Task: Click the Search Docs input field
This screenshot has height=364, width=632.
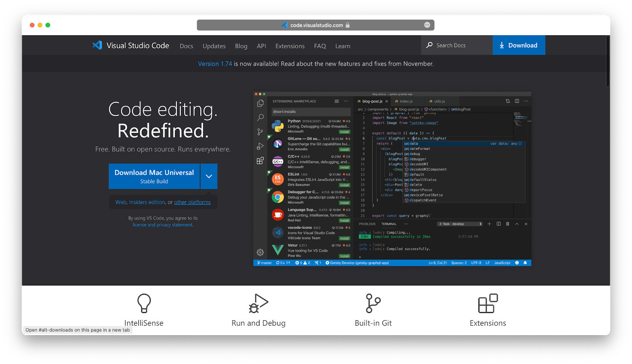Action: (x=456, y=45)
